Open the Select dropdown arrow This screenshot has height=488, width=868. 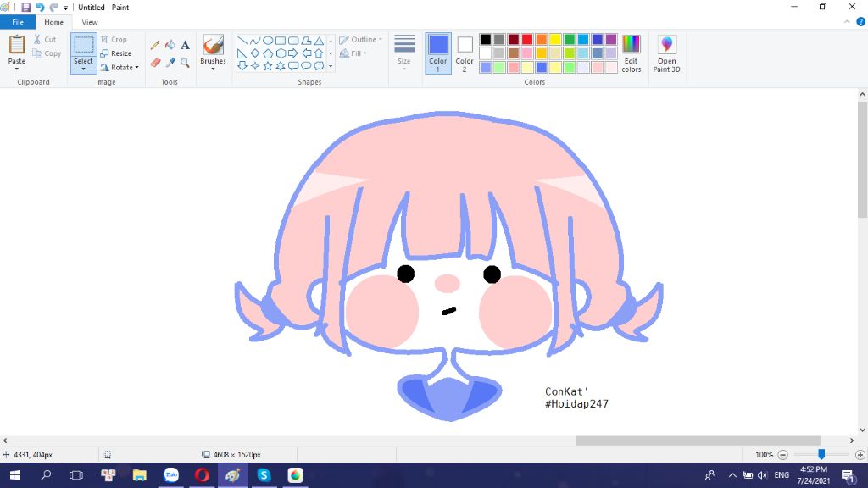click(x=84, y=69)
